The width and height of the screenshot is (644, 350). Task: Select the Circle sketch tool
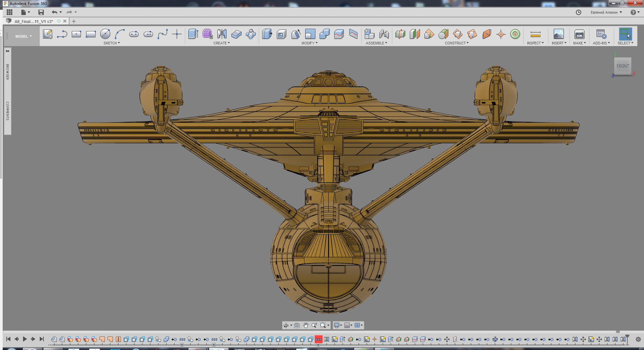105,34
